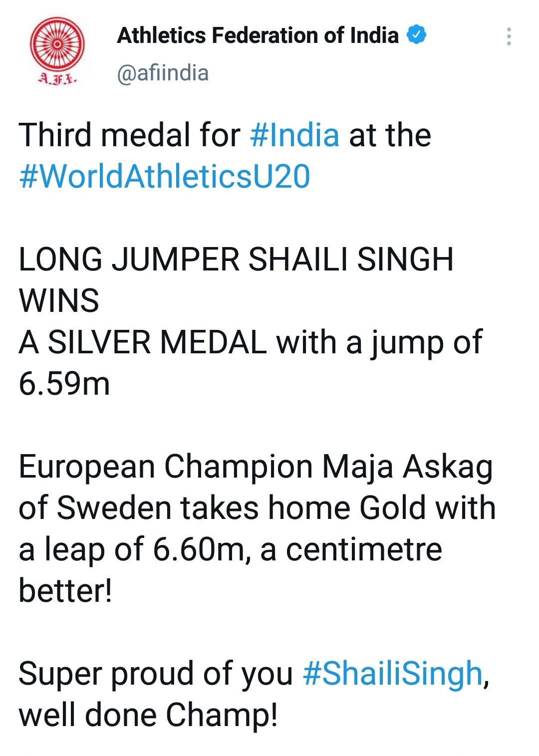The width and height of the screenshot is (539, 756).
Task: Tap the 'Super proud of you' text
Action: pos(156,675)
